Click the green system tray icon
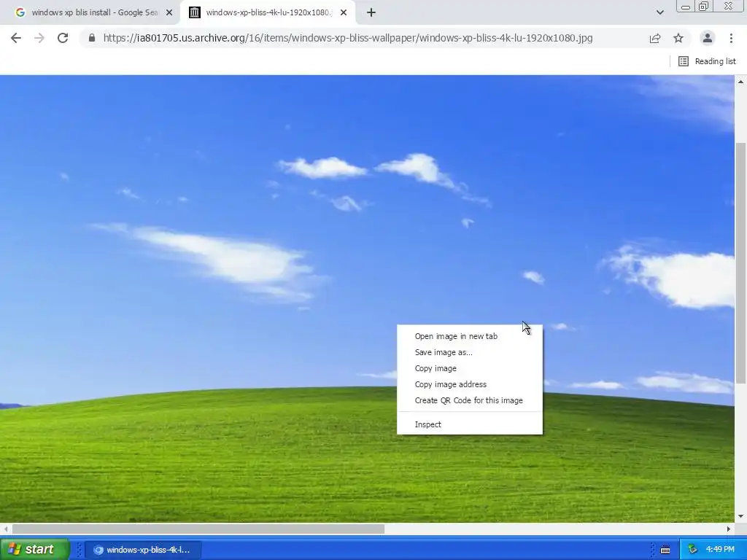This screenshot has width=747, height=560. (x=692, y=550)
